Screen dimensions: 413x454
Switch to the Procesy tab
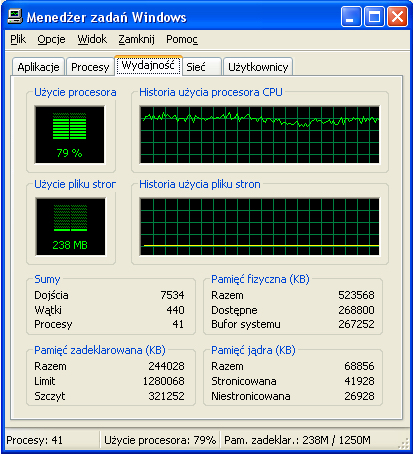pos(90,67)
